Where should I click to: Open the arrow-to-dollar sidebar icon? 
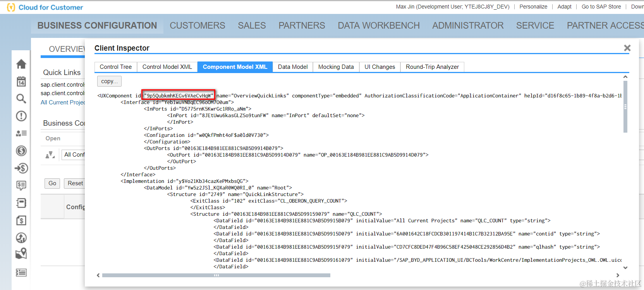coord(21,168)
